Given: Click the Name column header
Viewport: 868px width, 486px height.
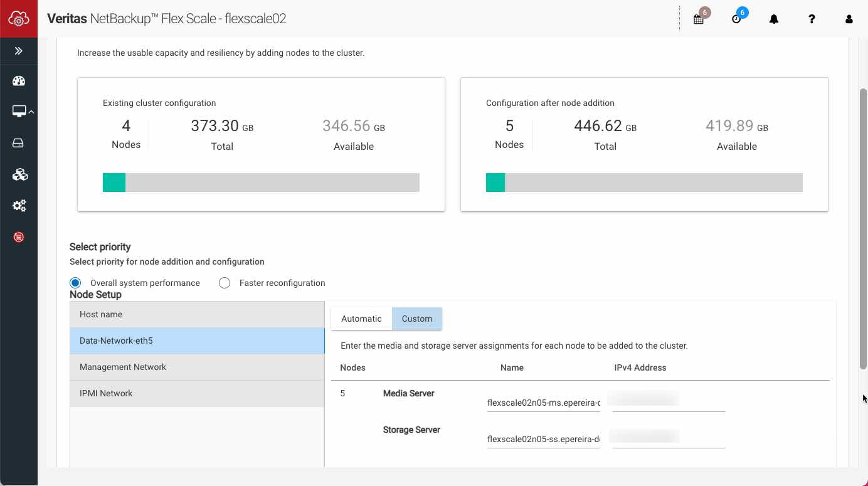Looking at the screenshot, I should click(x=512, y=367).
